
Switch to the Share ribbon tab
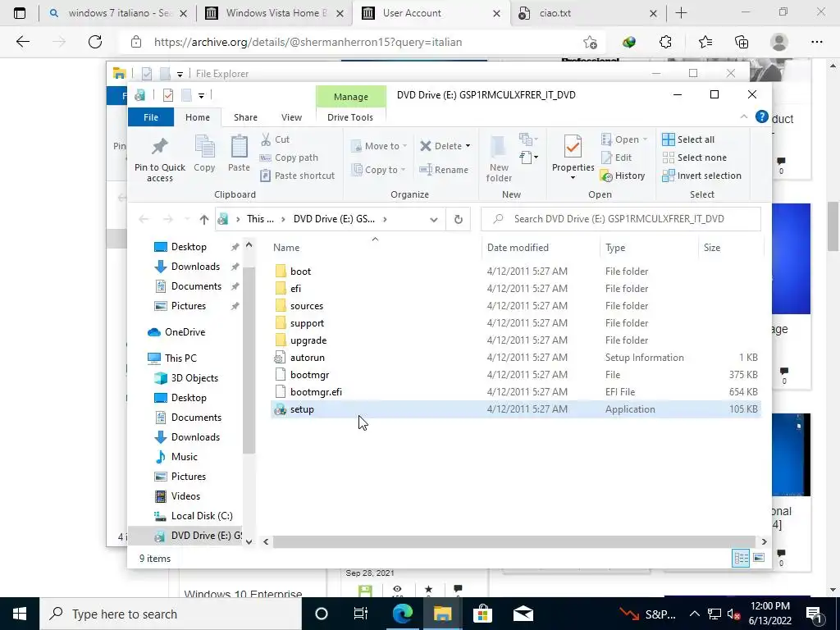245,117
